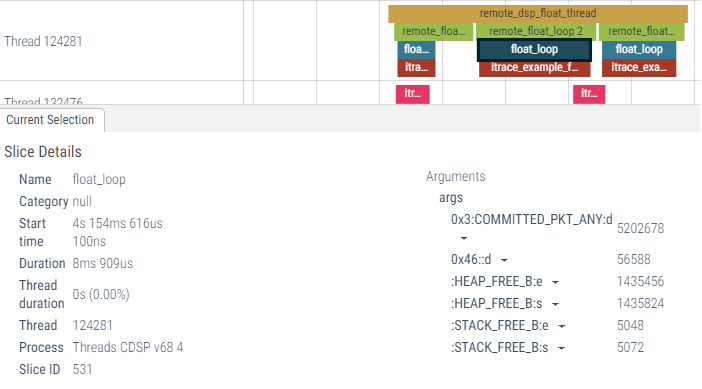Select the highlighted dark float_loop slice

[535, 49]
